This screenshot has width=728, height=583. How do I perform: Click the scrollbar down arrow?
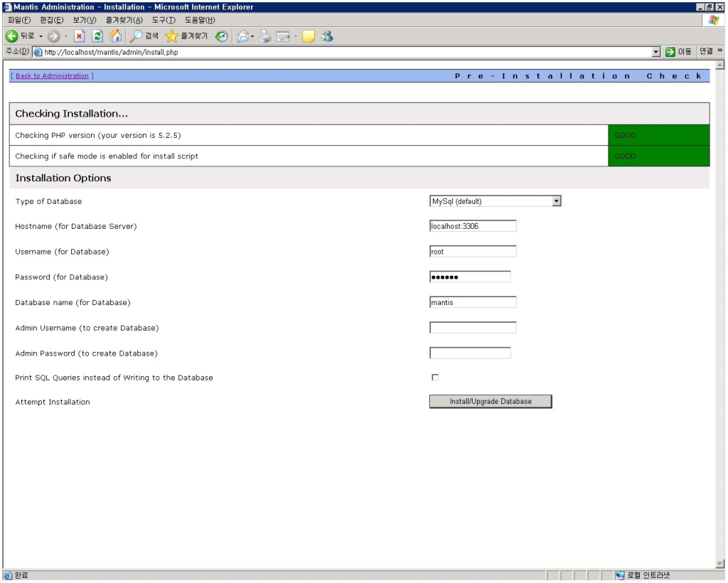click(720, 564)
